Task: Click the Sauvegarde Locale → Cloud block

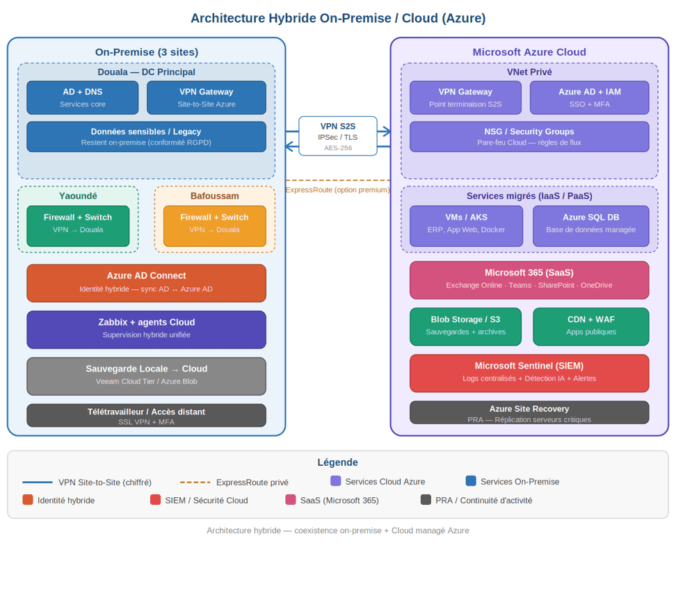Action: [x=146, y=376]
